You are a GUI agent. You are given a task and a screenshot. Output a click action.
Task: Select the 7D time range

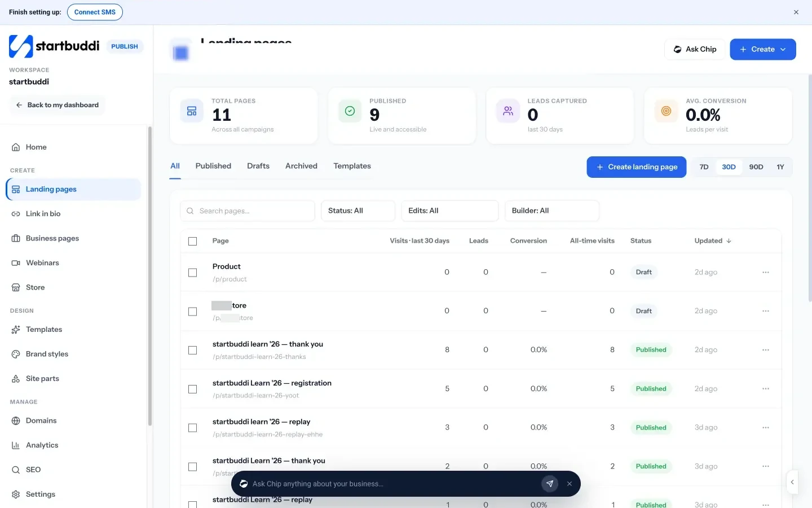click(704, 167)
